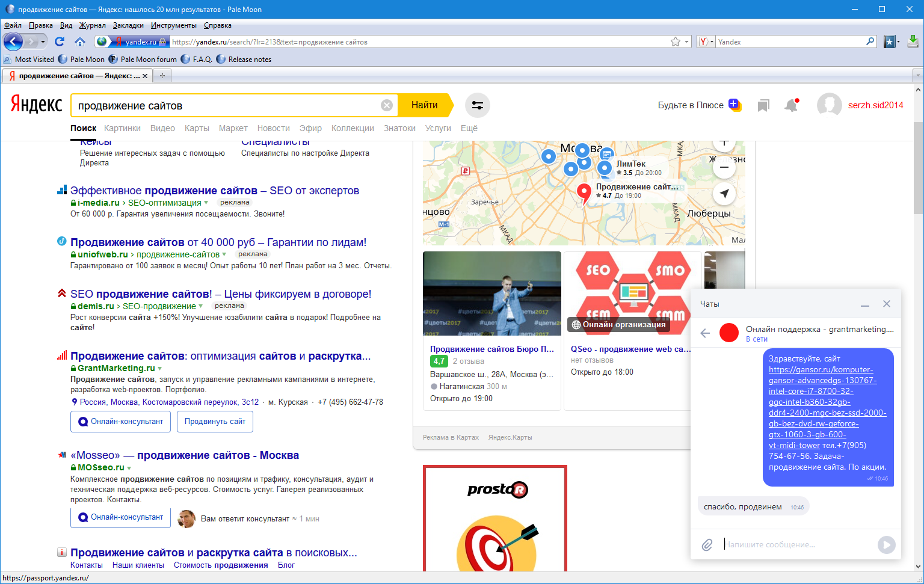This screenshot has width=924, height=584.
Task: Open the Downloads arrow icon in toolbar
Action: (913, 41)
